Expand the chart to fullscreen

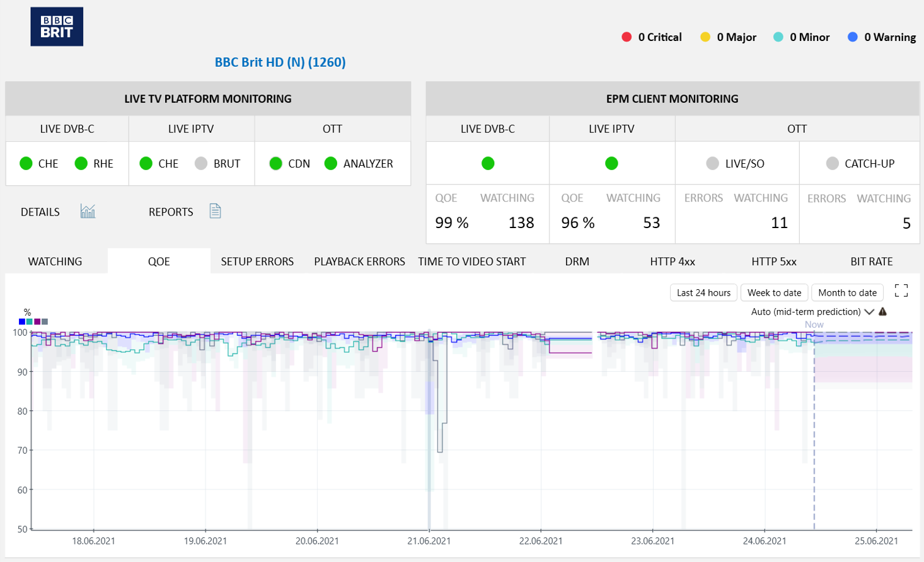901,290
